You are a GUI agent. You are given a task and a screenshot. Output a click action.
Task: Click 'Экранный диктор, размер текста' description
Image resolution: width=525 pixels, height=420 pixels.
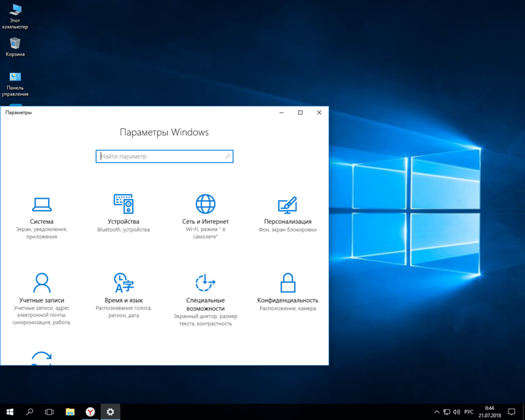[x=205, y=320]
